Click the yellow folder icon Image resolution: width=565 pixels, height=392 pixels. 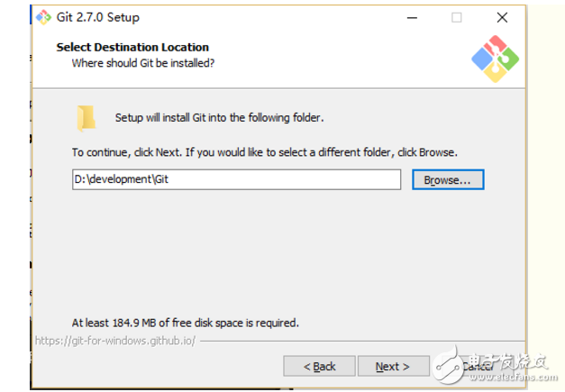click(x=86, y=118)
